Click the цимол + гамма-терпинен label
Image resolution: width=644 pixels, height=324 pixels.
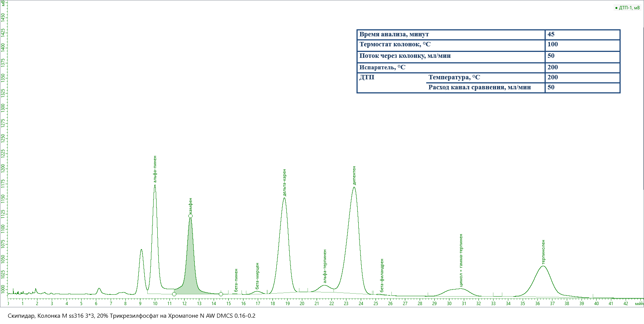[x=461, y=260]
